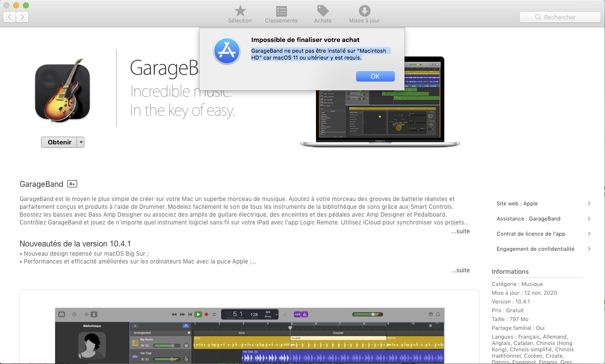Open the Sélection star tab

coord(240,14)
